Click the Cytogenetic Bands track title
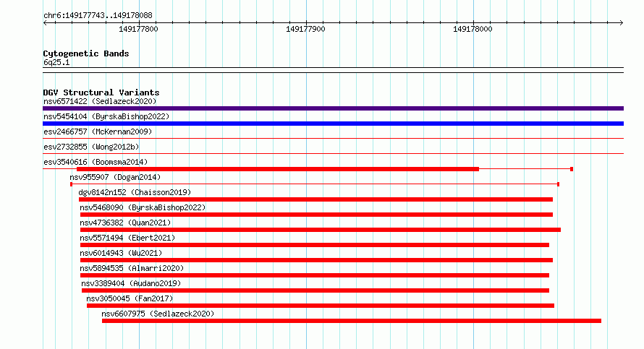 86,53
